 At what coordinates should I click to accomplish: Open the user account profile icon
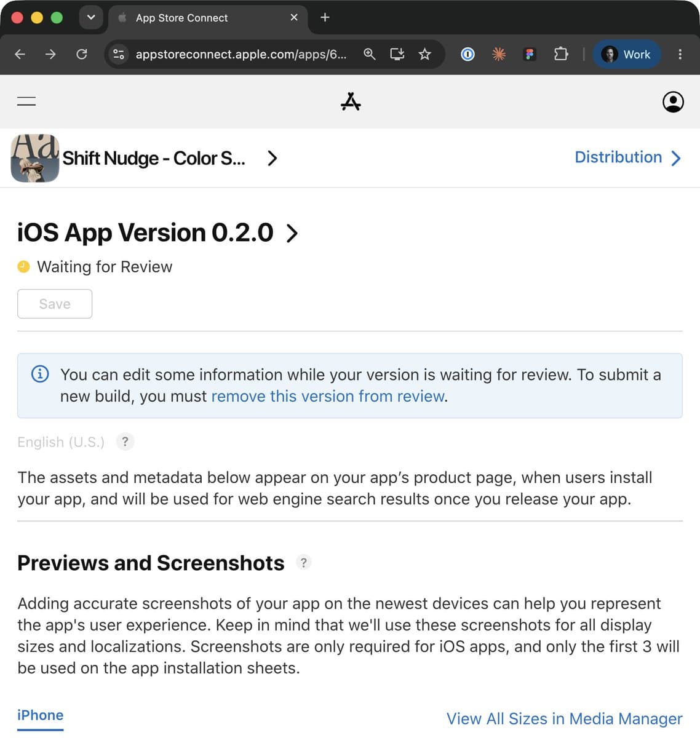point(673,101)
